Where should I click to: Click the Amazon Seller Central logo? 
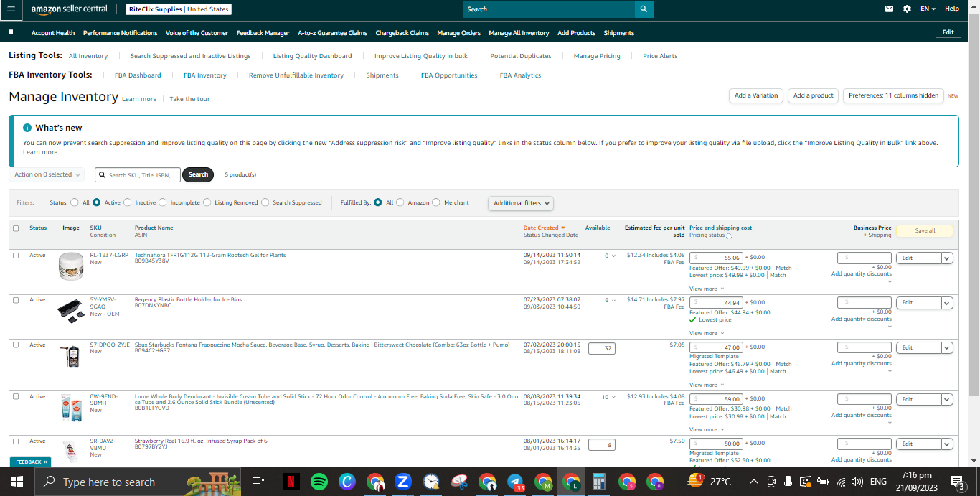point(70,9)
